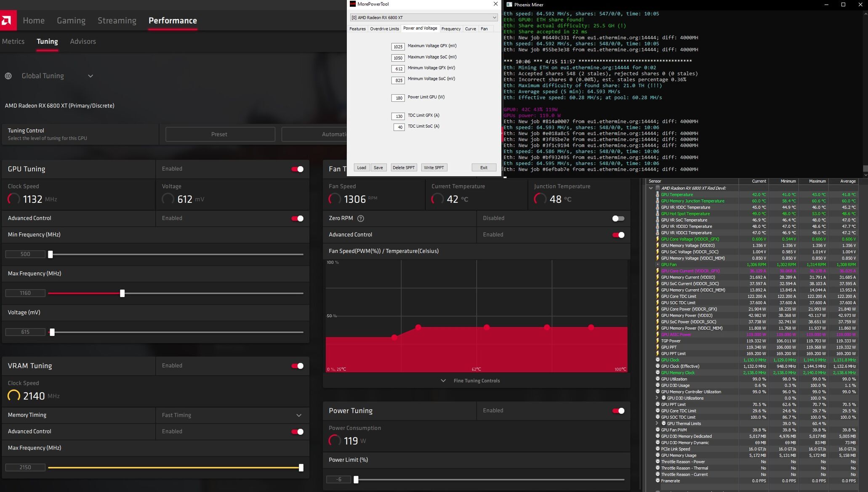Click the AMD Radeon RX 6800 XT chip icon
The width and height of the screenshot is (868, 492).
point(658,188)
